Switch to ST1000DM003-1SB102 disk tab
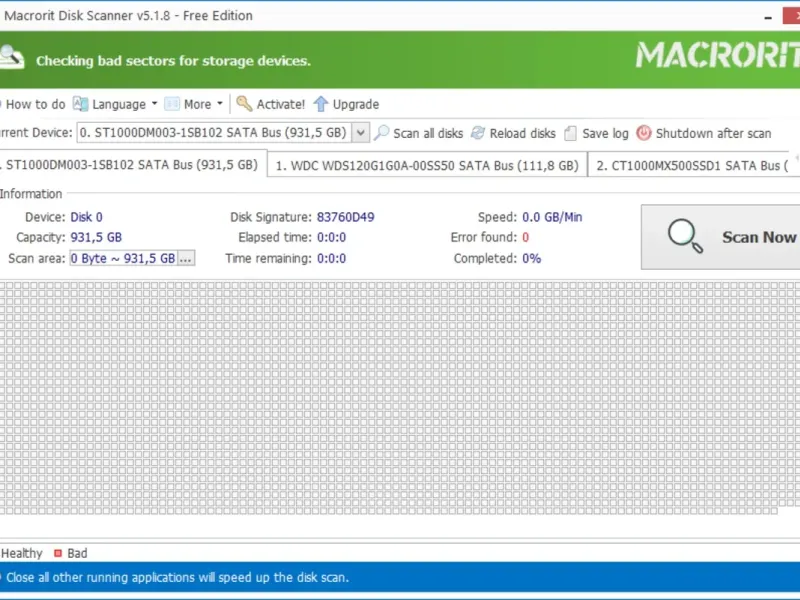800x600 pixels. pyautogui.click(x=132, y=164)
